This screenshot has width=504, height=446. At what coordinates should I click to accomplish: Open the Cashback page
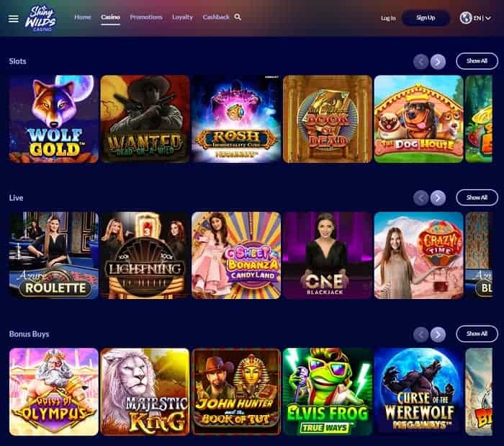coord(216,17)
